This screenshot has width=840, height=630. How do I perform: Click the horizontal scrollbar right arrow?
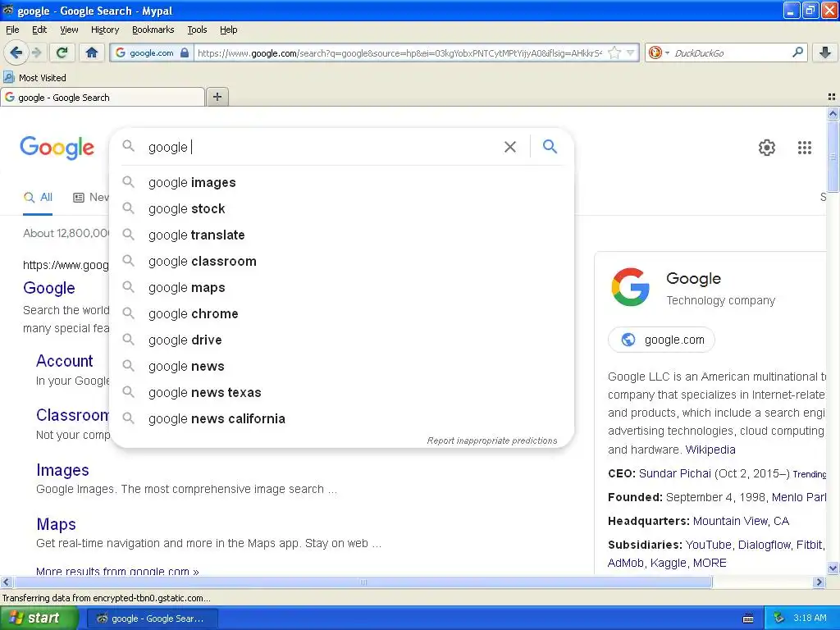(819, 582)
